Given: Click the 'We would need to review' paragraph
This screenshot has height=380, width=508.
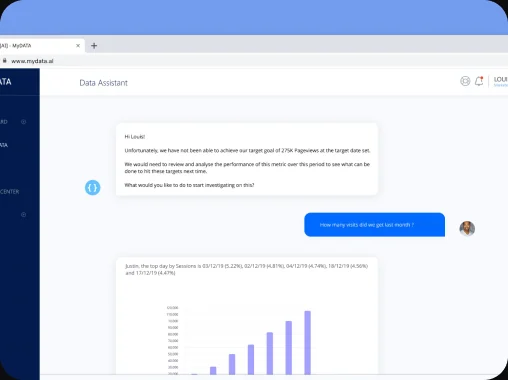Looking at the screenshot, I should (x=247, y=168).
